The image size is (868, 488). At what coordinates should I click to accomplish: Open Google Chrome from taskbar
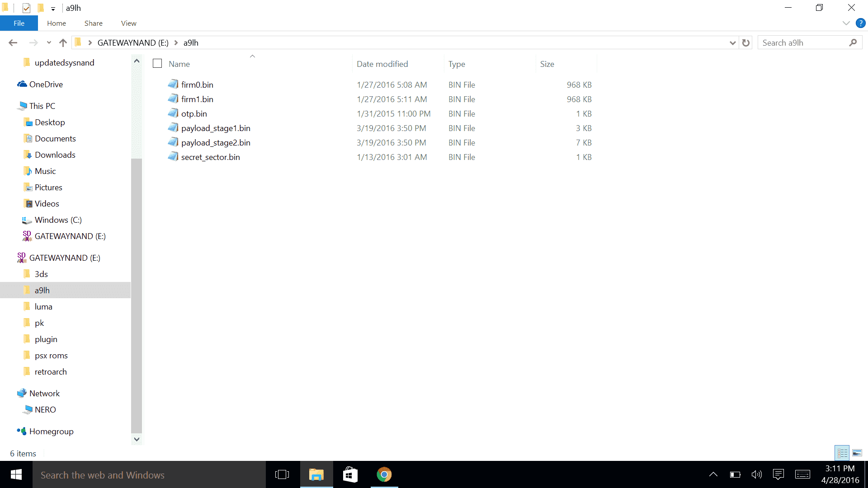point(384,474)
